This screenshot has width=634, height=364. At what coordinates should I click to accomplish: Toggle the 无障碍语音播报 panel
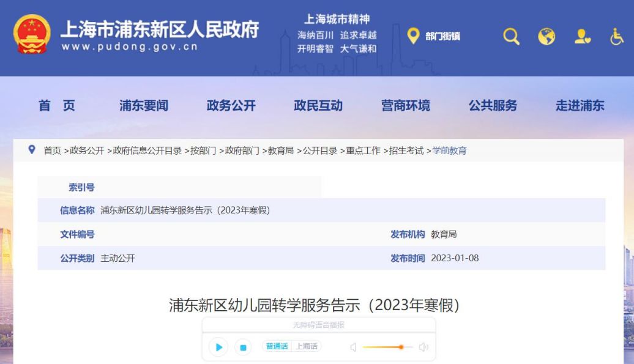coord(317,325)
